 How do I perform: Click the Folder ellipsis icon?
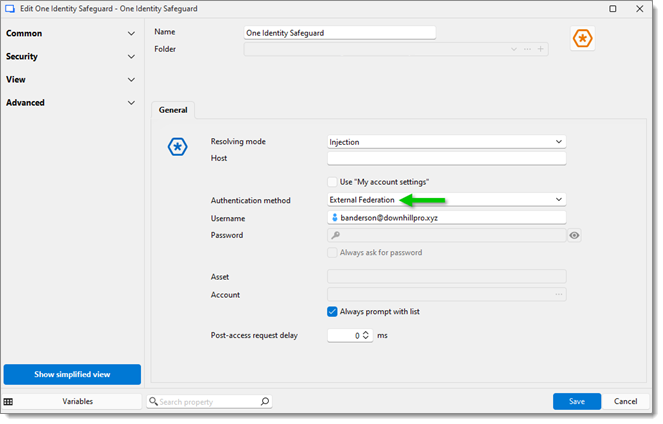click(x=527, y=49)
